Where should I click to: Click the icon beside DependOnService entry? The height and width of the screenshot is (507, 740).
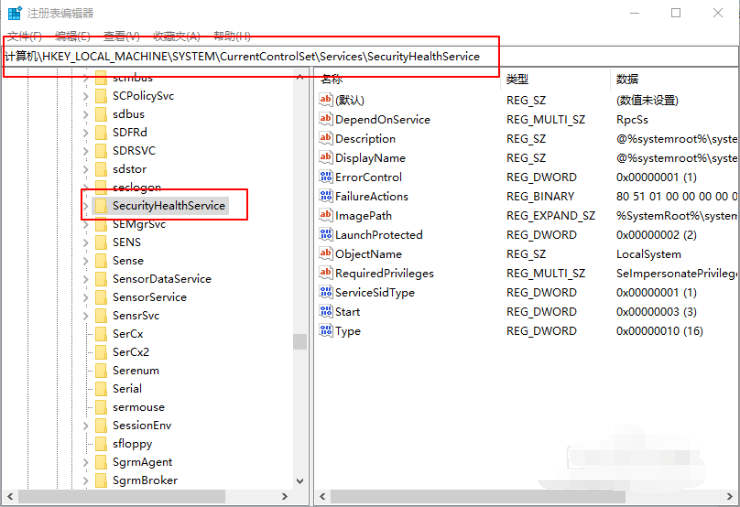coord(325,119)
